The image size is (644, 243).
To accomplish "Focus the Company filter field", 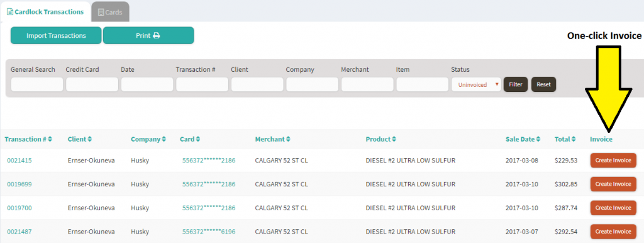I will [x=312, y=84].
